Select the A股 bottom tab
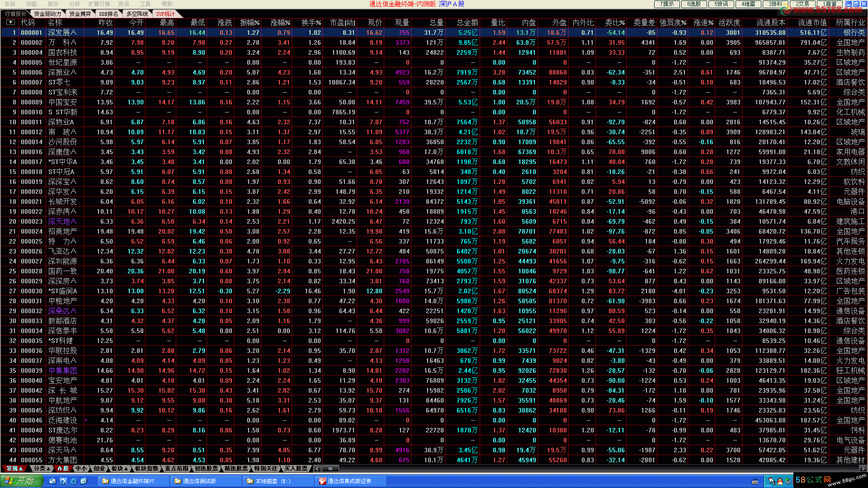 coord(63,469)
